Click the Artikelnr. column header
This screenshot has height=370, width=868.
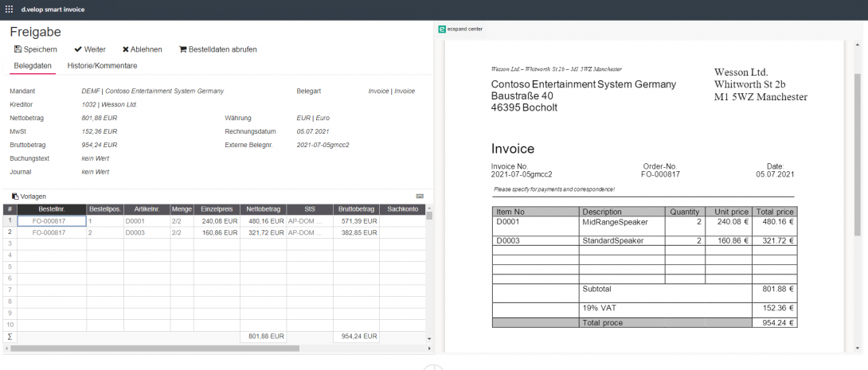[x=147, y=209]
